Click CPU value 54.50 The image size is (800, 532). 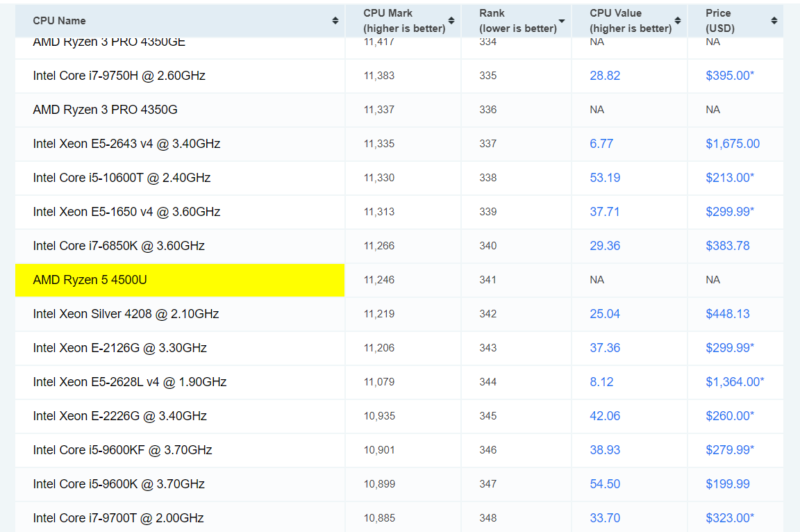(x=605, y=484)
